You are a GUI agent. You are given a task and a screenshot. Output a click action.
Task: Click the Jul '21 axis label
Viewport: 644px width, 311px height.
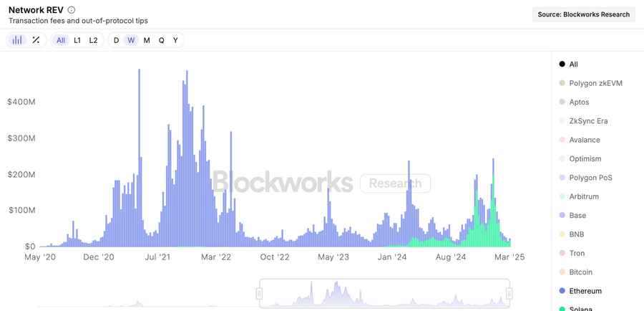click(158, 257)
